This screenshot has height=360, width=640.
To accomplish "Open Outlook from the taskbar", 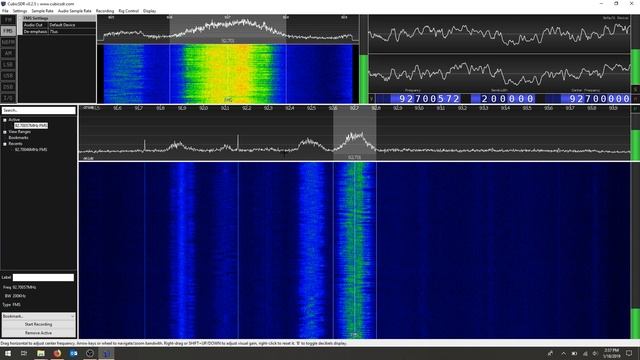I will 73,353.
